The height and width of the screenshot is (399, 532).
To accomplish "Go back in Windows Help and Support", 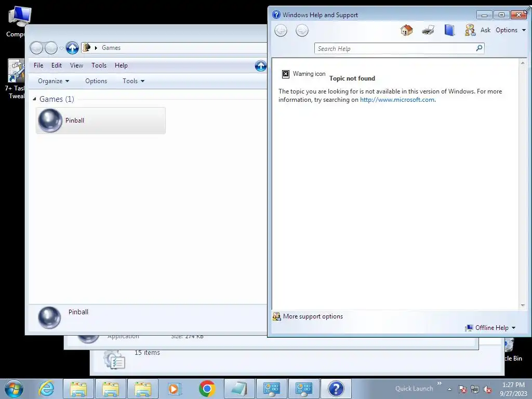I will click(281, 31).
